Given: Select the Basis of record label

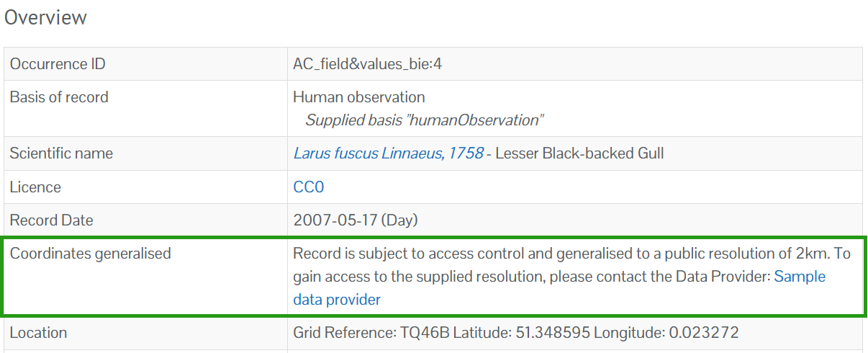Looking at the screenshot, I should [59, 97].
